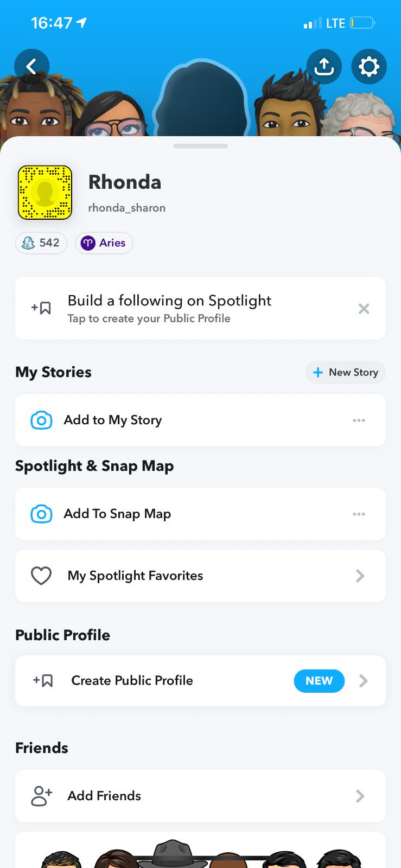Open the Create Public Profile item

pyautogui.click(x=132, y=681)
